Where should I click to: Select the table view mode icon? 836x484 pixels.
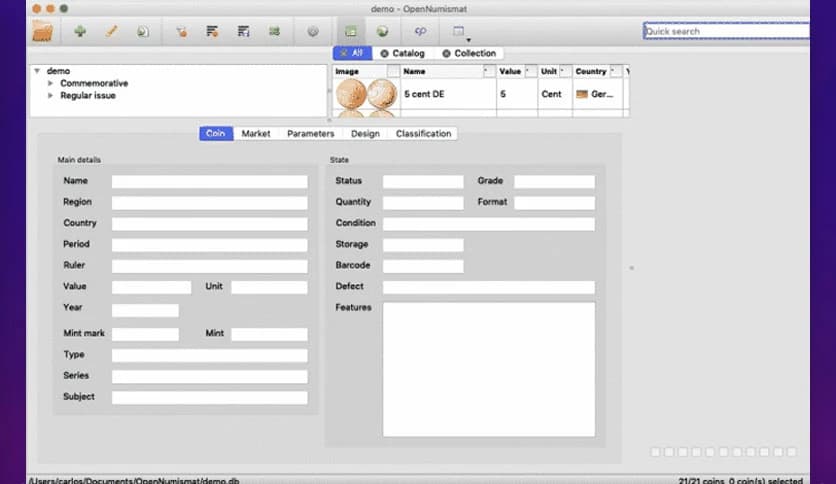351,31
